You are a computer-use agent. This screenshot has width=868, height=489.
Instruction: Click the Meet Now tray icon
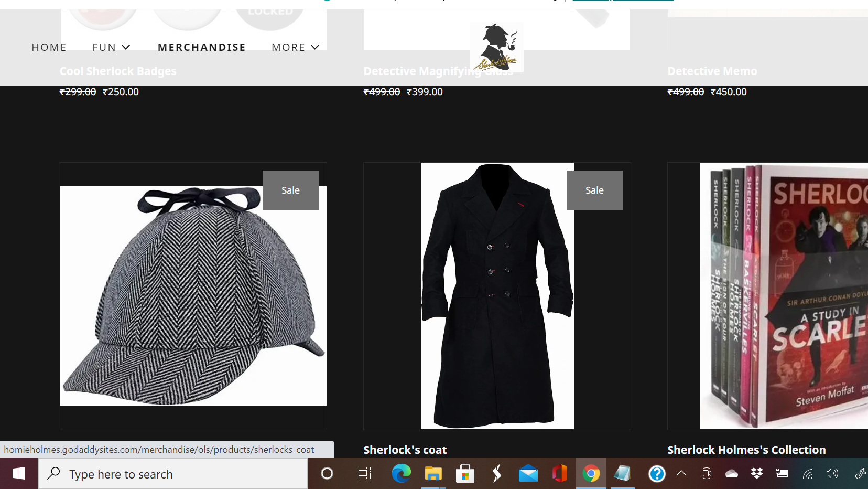pos(707,474)
